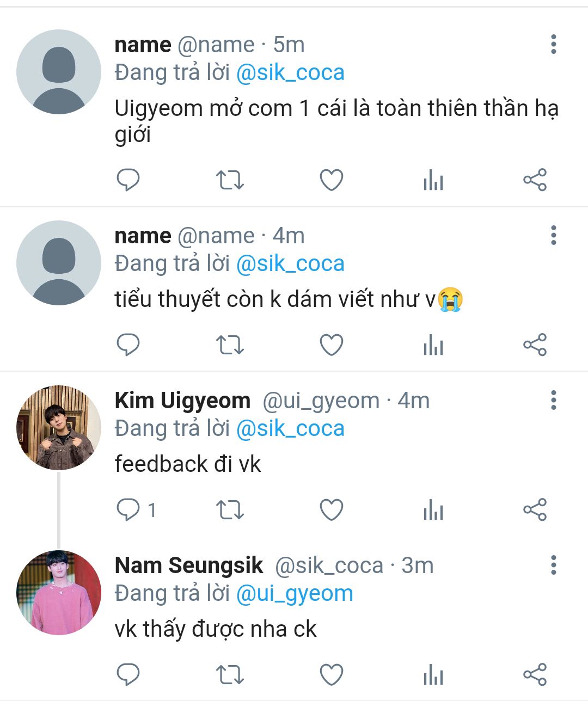Open more options on Kim Uigyeom's tweet
This screenshot has height=701, width=588.
(553, 401)
